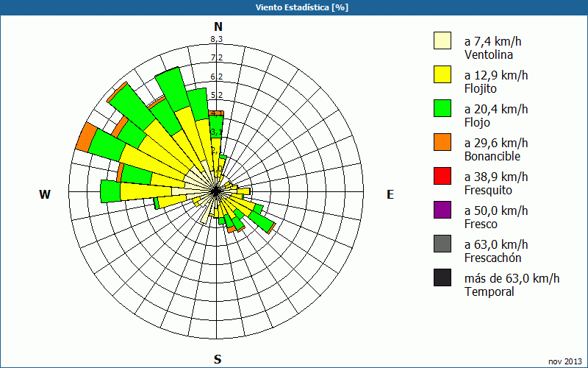Click the Temporal black legend swatch

[x=442, y=277]
